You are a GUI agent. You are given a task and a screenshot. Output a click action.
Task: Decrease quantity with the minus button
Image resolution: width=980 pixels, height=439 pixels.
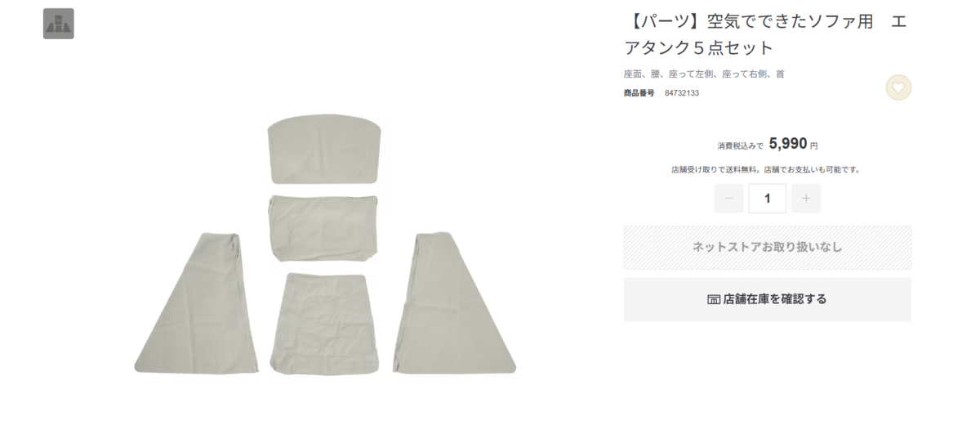[x=728, y=199]
